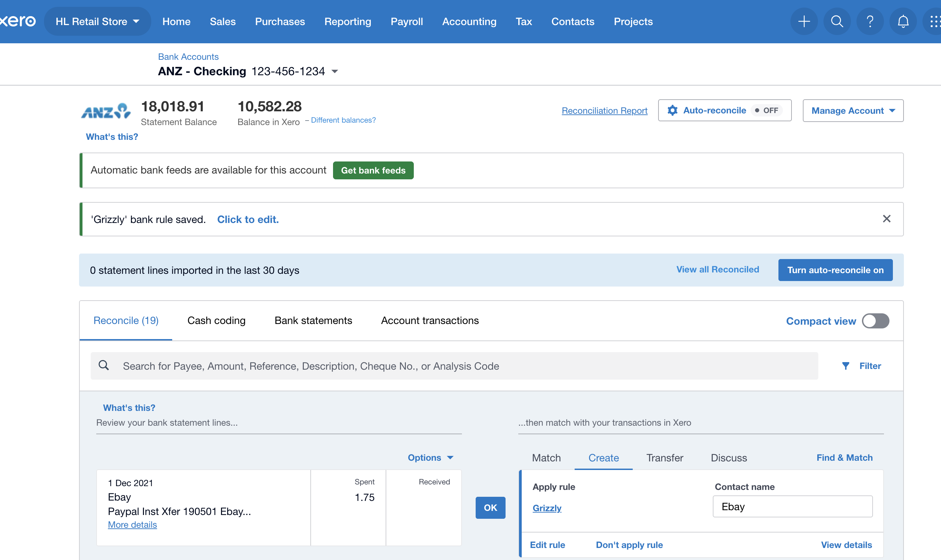The image size is (941, 560).
Task: Click the Paypal Inst Xfer 190501 Ebay description
Action: click(x=179, y=511)
